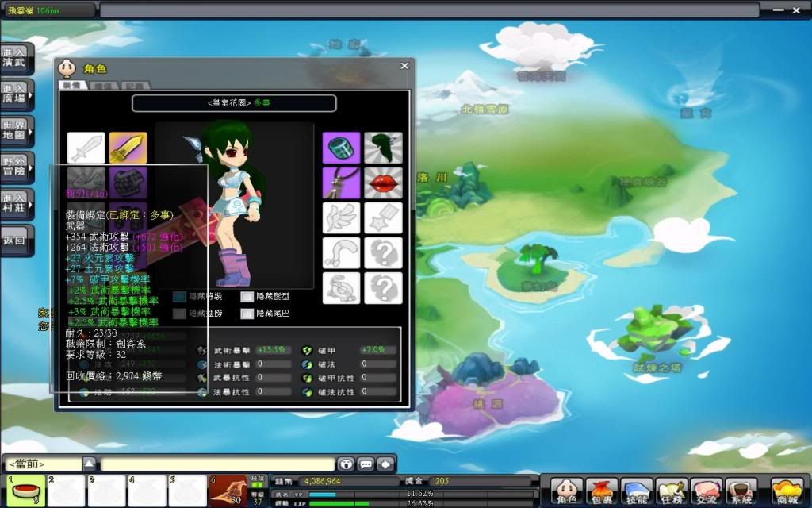
Task: Select the teal bracelet equipment slot
Action: click(341, 148)
